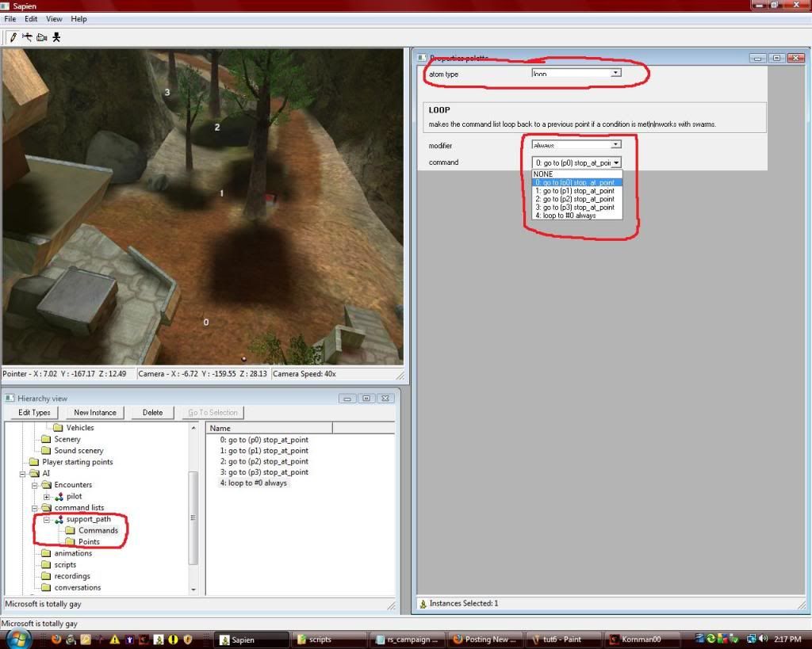Click the Edit Types button
The image size is (812, 649).
click(x=34, y=413)
